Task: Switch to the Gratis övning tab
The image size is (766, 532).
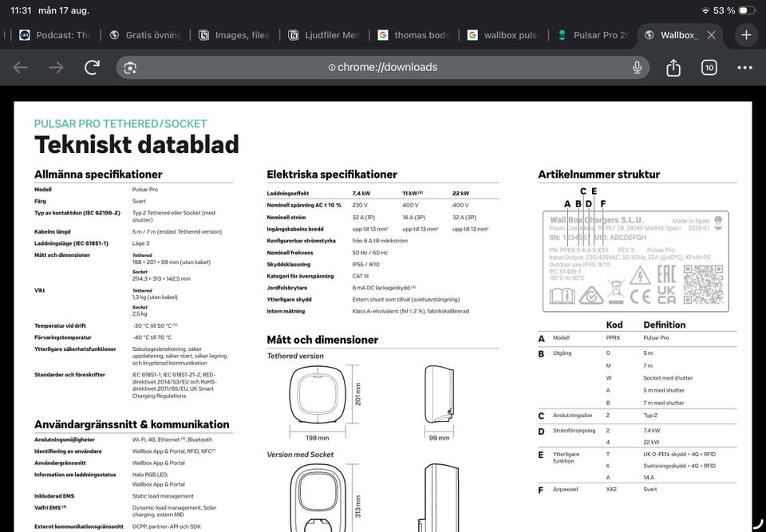Action: coord(145,35)
